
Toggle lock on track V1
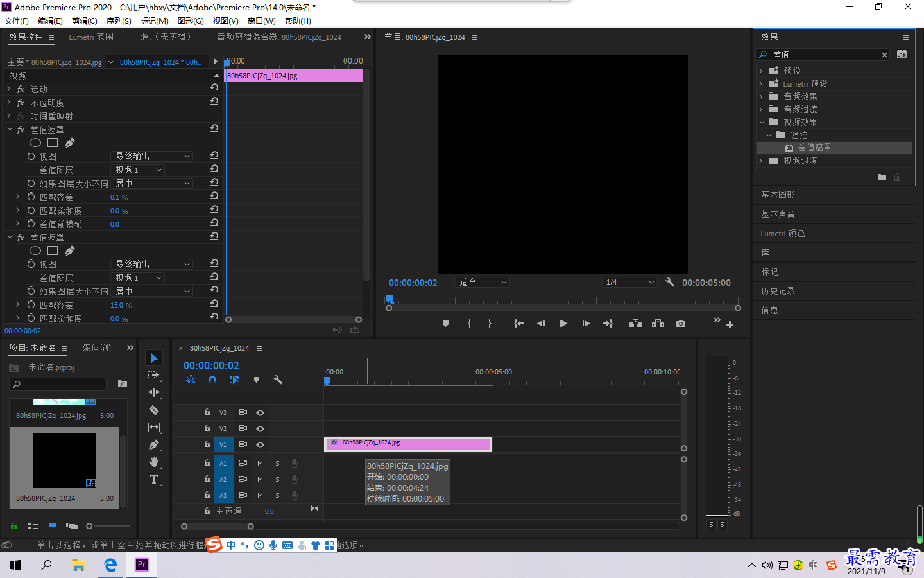[207, 444]
